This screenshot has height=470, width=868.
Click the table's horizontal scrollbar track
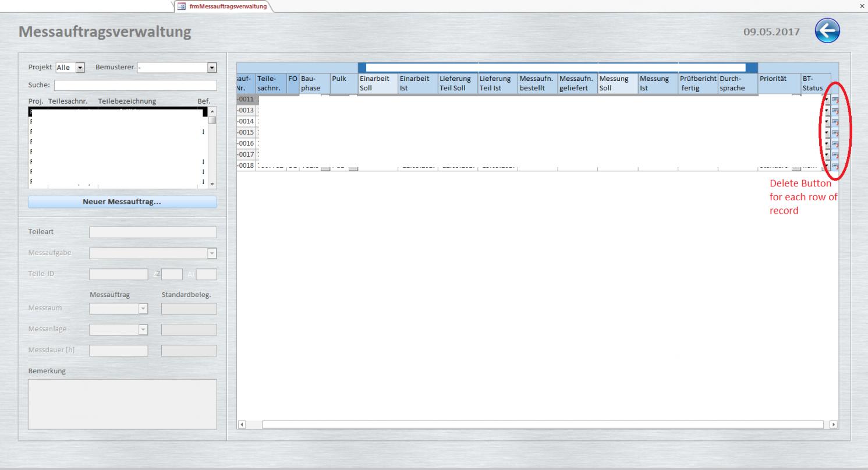click(543, 424)
